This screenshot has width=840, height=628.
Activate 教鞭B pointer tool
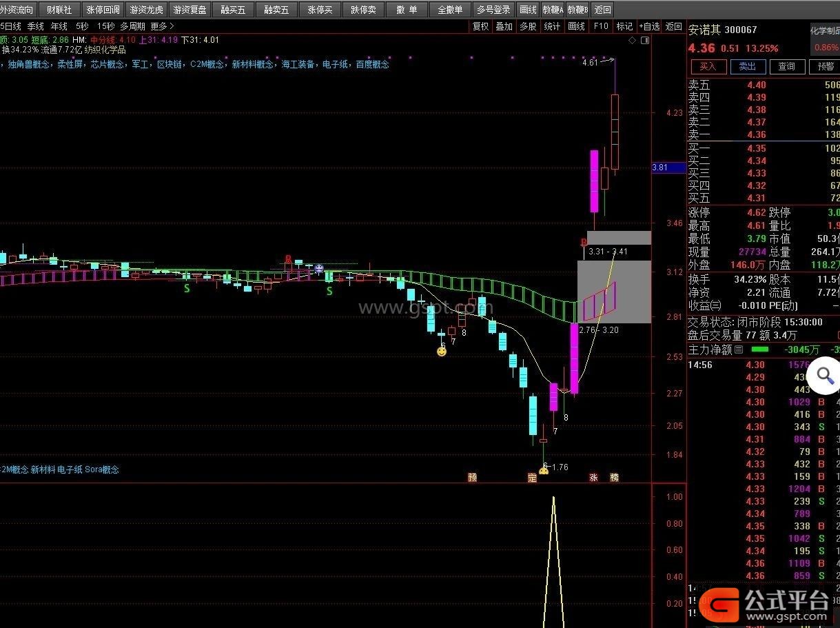click(578, 10)
